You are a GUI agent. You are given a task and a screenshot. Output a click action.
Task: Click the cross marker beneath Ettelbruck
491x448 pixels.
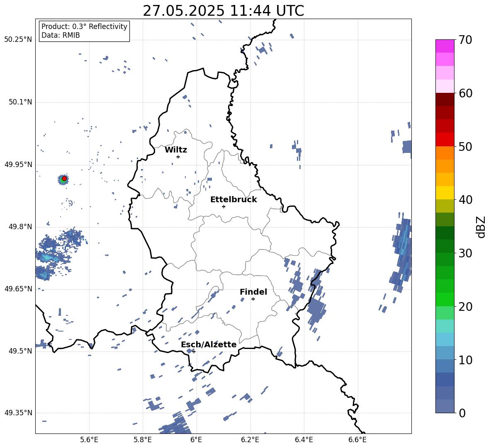point(224,206)
